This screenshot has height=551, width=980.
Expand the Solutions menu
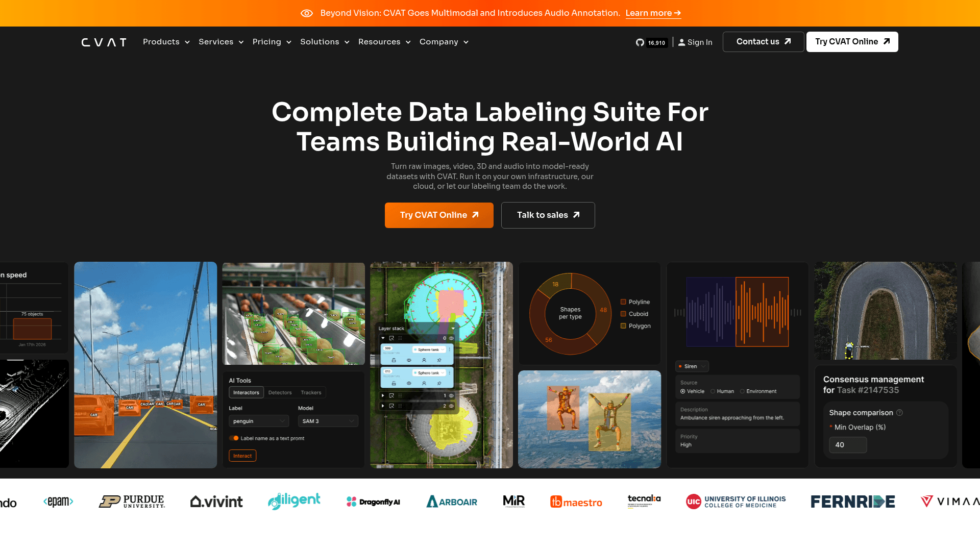click(325, 42)
